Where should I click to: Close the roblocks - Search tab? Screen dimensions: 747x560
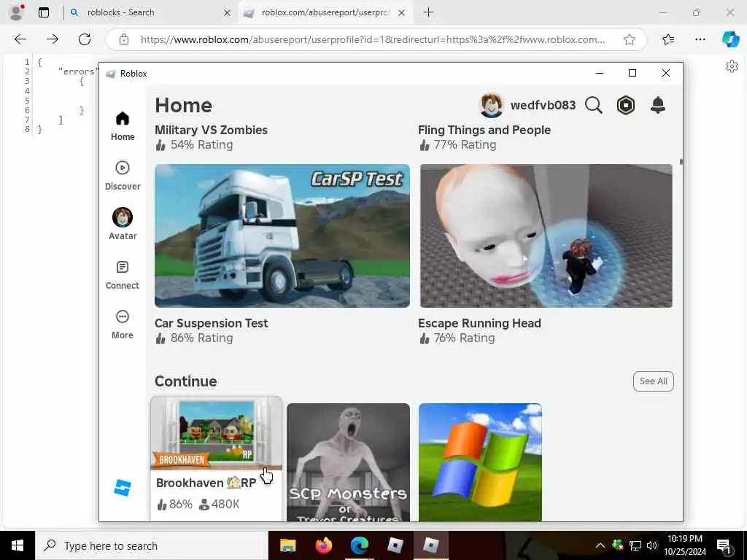pos(228,13)
